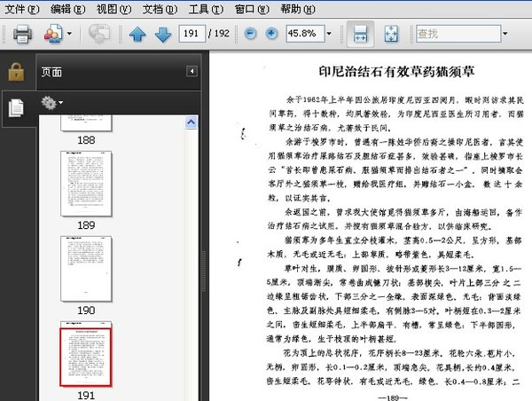Go to next page with down arrow

(163, 34)
